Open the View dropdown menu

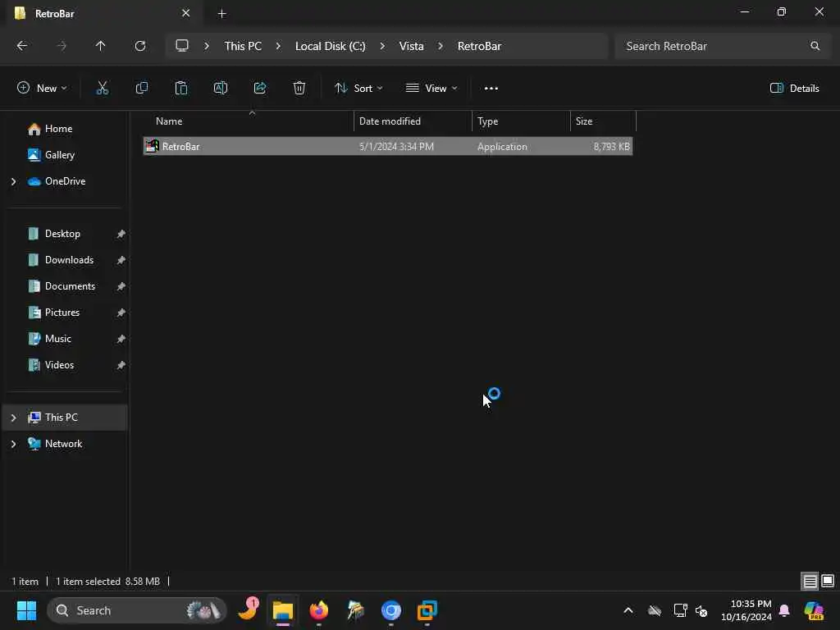[431, 88]
